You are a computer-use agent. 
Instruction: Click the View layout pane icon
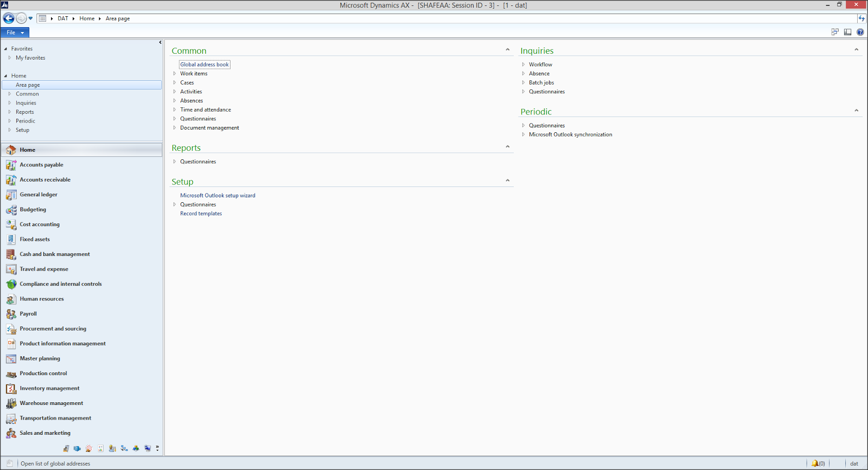[847, 32]
